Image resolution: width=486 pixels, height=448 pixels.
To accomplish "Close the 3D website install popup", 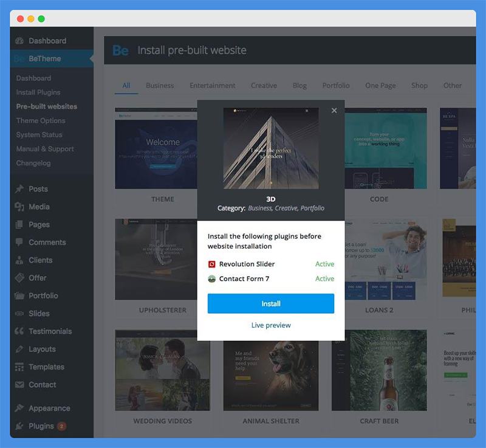I will 334,111.
